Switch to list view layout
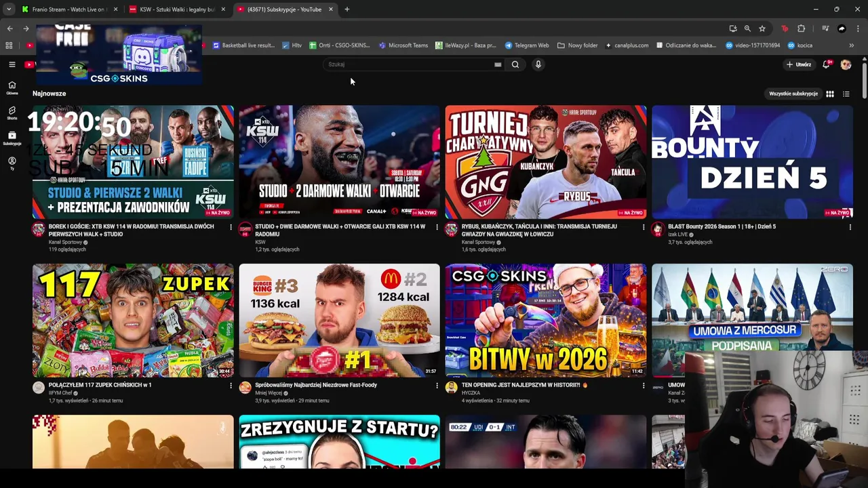Viewport: 868px width, 488px height. (x=846, y=94)
